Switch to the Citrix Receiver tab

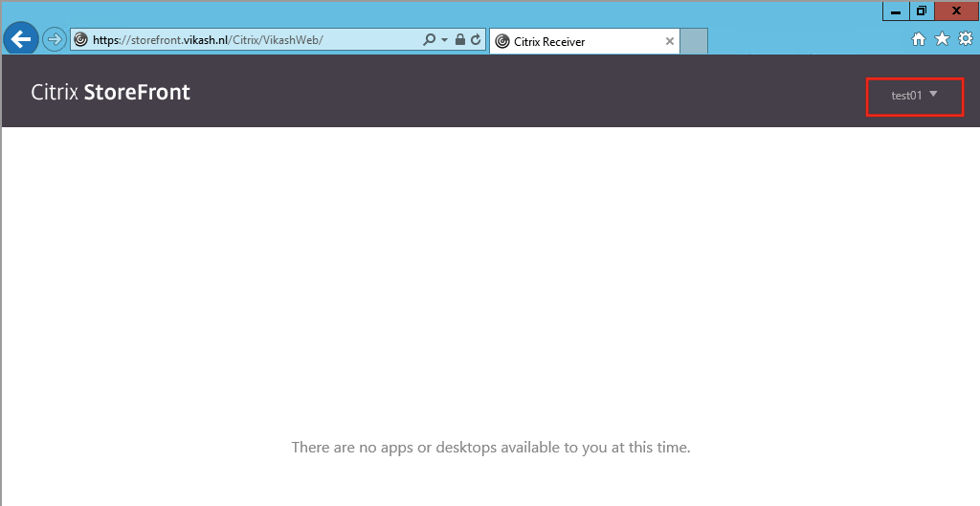pos(585,41)
